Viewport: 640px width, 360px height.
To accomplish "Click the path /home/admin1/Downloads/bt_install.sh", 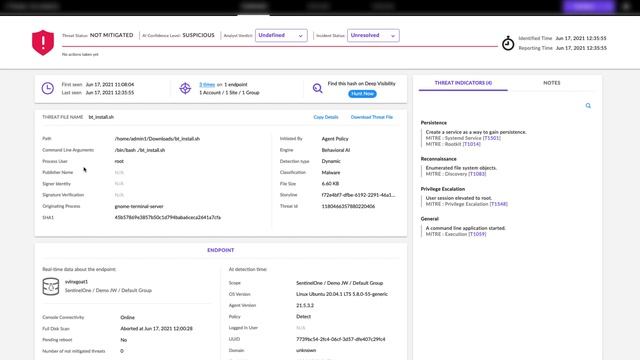I will pyautogui.click(x=157, y=139).
